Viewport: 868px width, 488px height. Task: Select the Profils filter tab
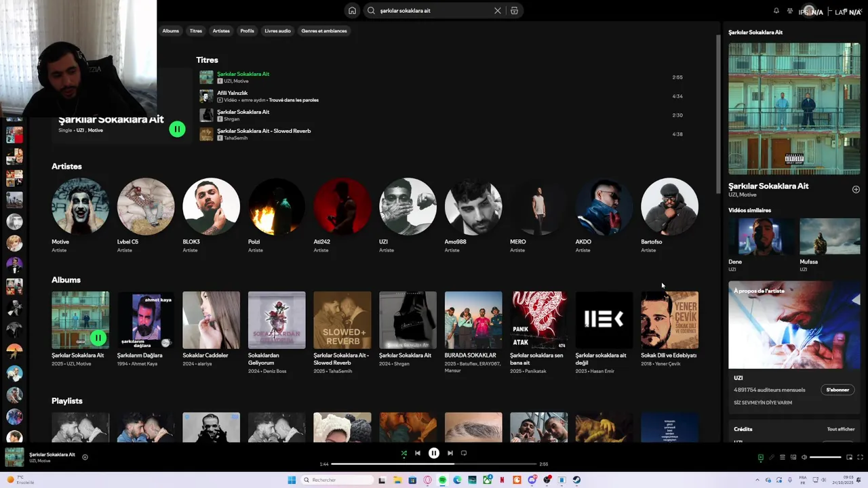(x=248, y=30)
